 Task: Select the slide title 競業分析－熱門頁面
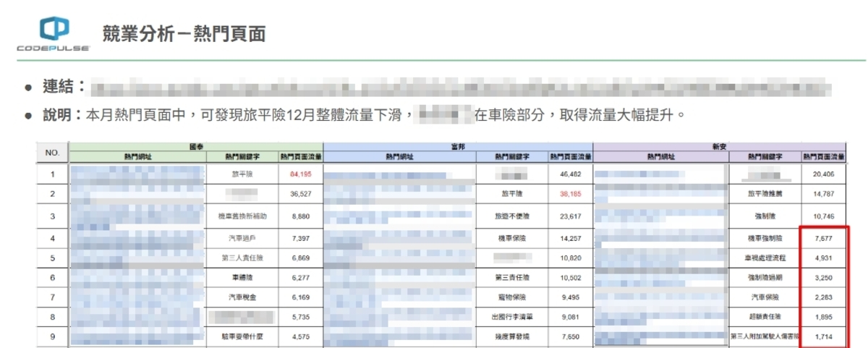184,33
